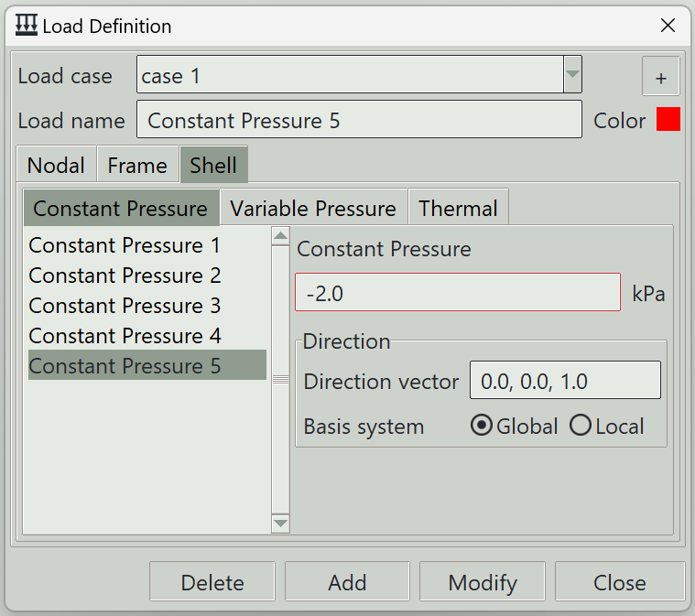Select the Local basis system radio button
This screenshot has height=616, width=695.
click(581, 426)
